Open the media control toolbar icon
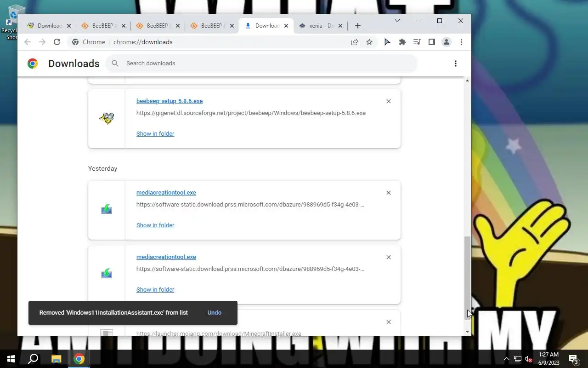Viewport: 588px width, 368px height. [x=417, y=42]
